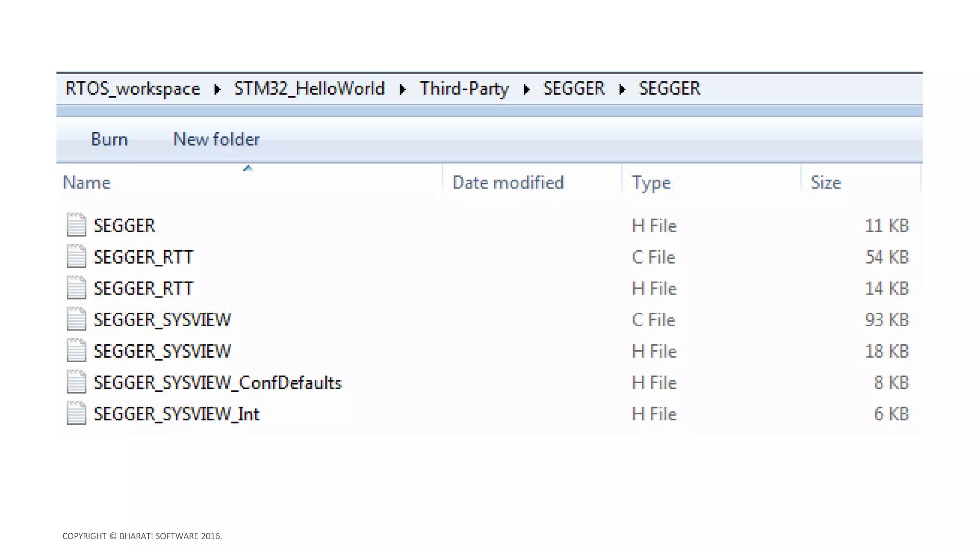This screenshot has height=551, width=980.
Task: Create a New folder from the toolbar
Action: coord(216,139)
